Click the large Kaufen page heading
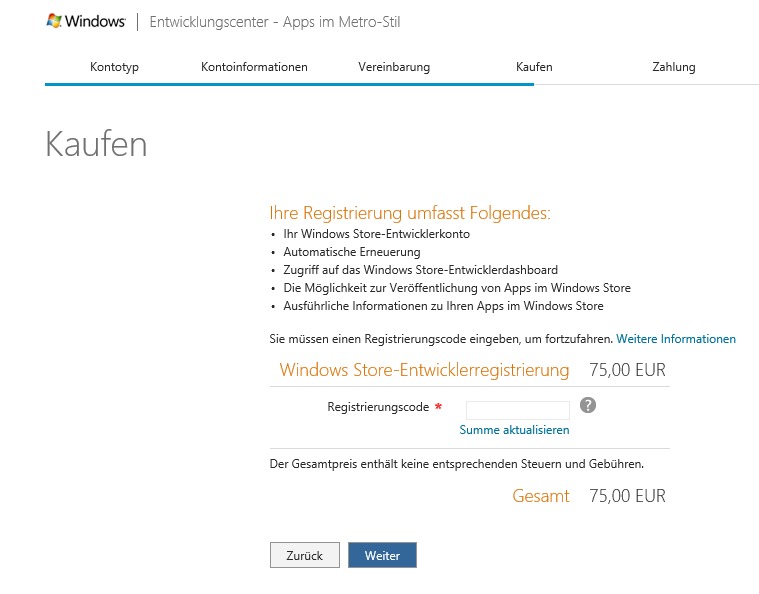 click(96, 145)
